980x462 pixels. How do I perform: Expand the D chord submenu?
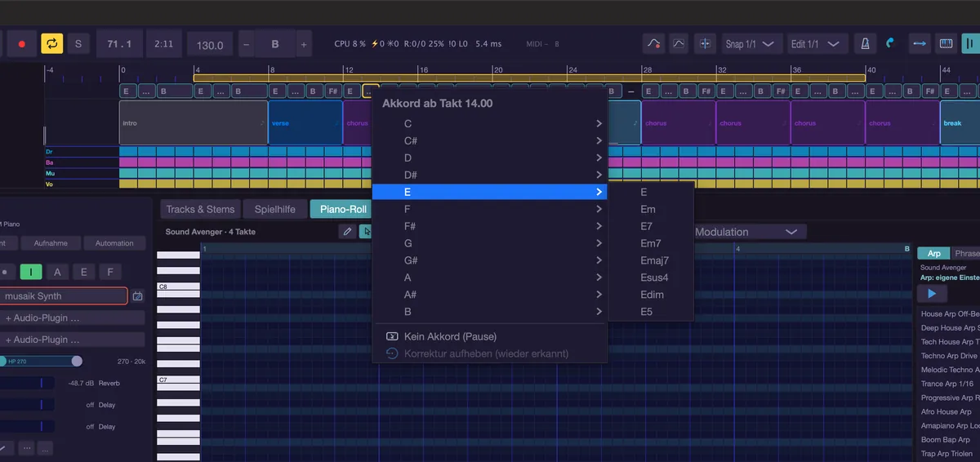point(490,158)
